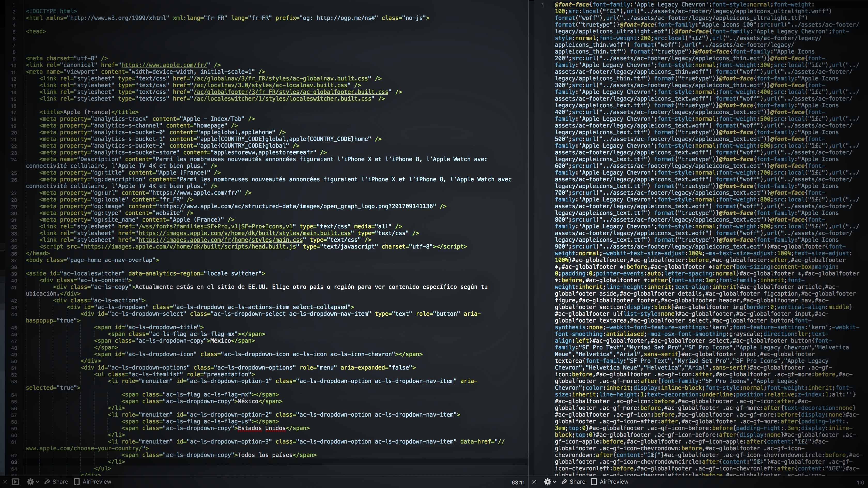This screenshot has height=488, width=868.
Task: Follow the ac-localnav.built.css stylesheet link
Action: pos(270,85)
